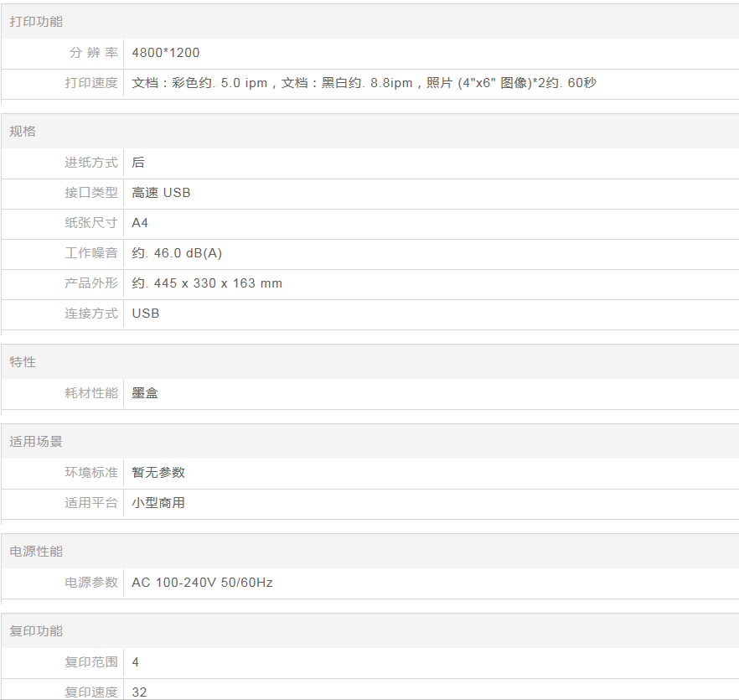Click the 约. 46.0 dB(A) noise value
739x700 pixels.
pos(177,253)
